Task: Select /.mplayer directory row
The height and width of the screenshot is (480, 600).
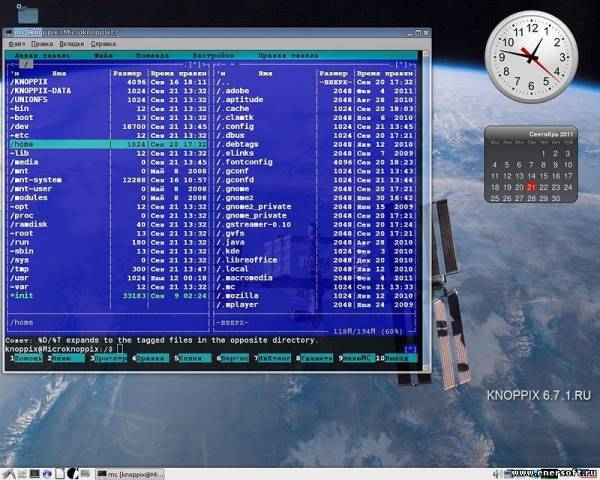Action: click(x=315, y=305)
